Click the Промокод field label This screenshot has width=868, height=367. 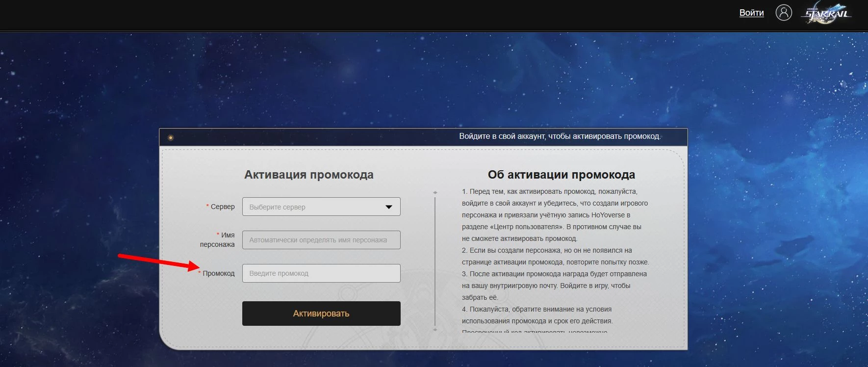pyautogui.click(x=218, y=273)
